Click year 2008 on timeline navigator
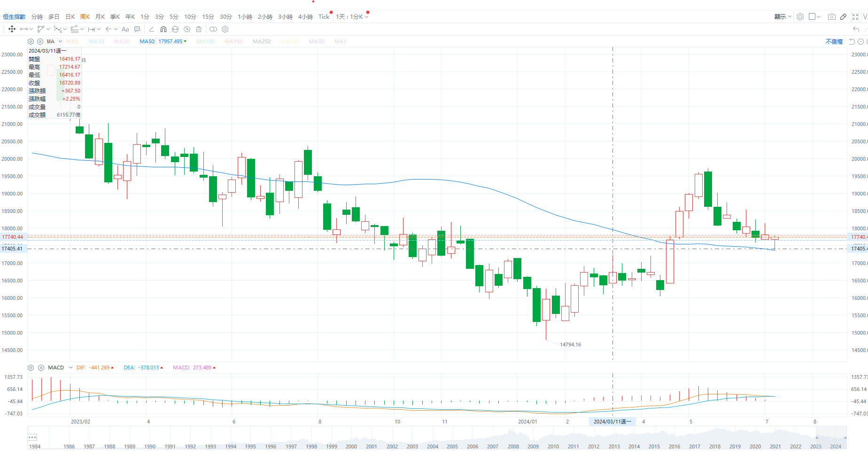This screenshot has width=868, height=454. click(x=513, y=446)
